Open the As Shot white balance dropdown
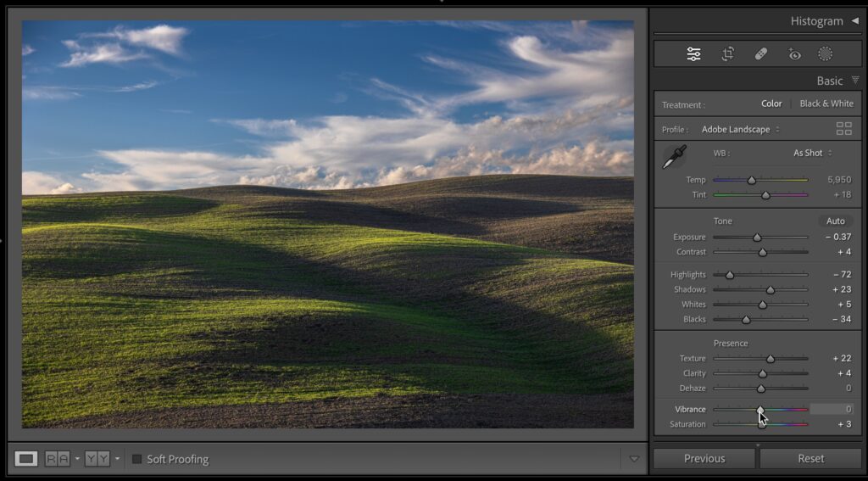The width and height of the screenshot is (868, 481). (x=811, y=153)
